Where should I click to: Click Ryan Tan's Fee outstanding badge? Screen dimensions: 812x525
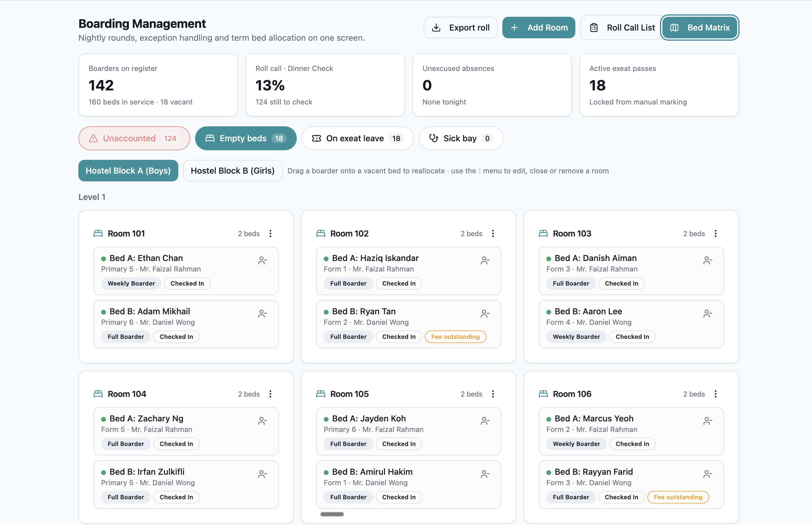coord(456,337)
